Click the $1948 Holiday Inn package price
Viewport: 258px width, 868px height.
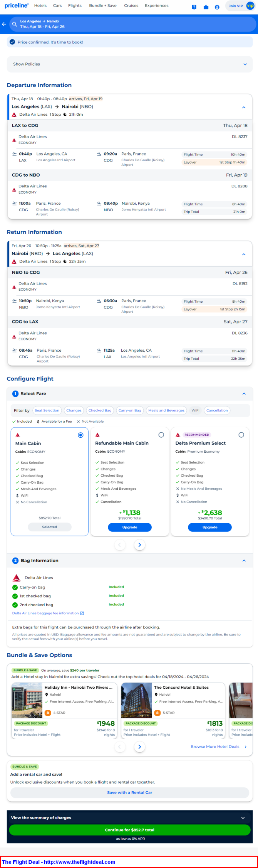coord(106,723)
